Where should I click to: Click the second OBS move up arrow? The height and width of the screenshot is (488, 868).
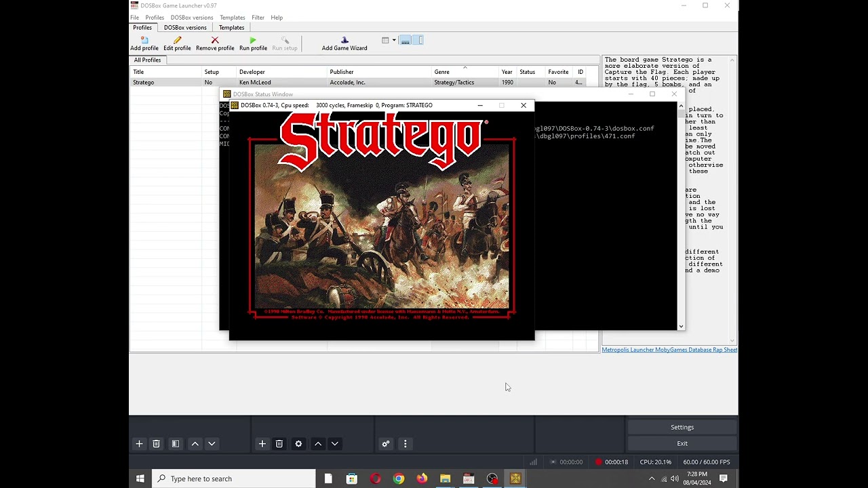(x=318, y=444)
